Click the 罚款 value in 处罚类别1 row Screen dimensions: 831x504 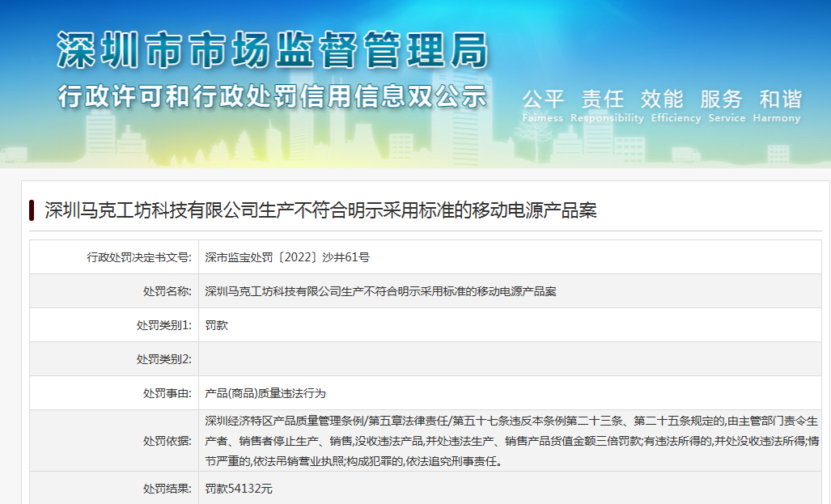click(x=216, y=325)
